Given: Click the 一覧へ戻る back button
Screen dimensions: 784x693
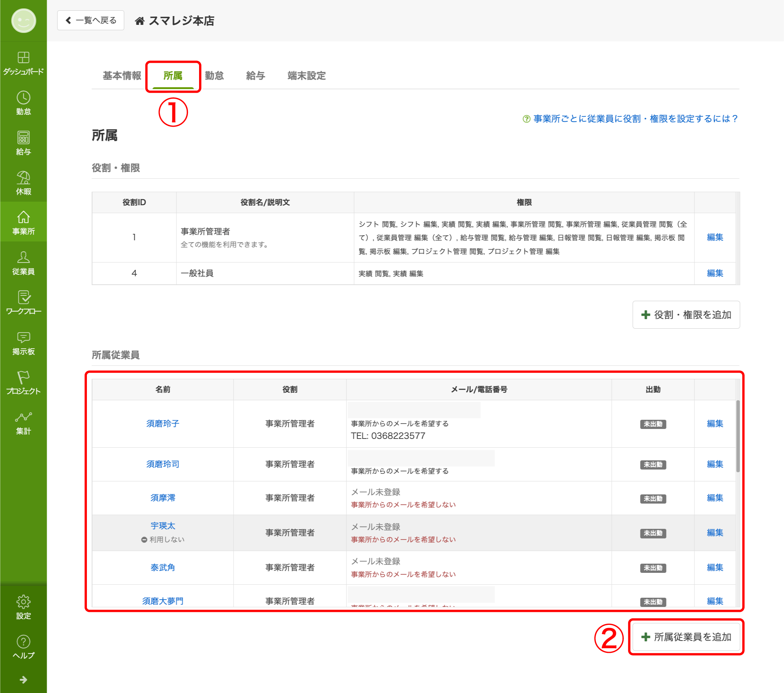Looking at the screenshot, I should (90, 20).
